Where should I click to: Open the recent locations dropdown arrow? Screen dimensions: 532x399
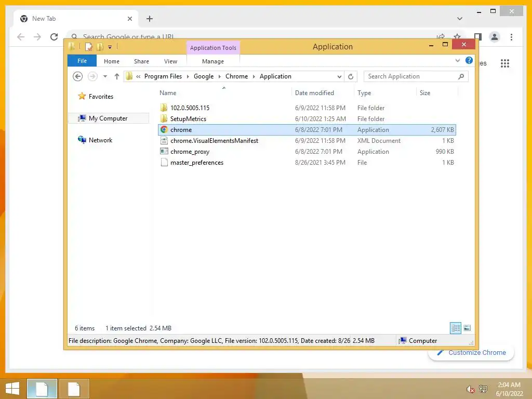pyautogui.click(x=105, y=77)
